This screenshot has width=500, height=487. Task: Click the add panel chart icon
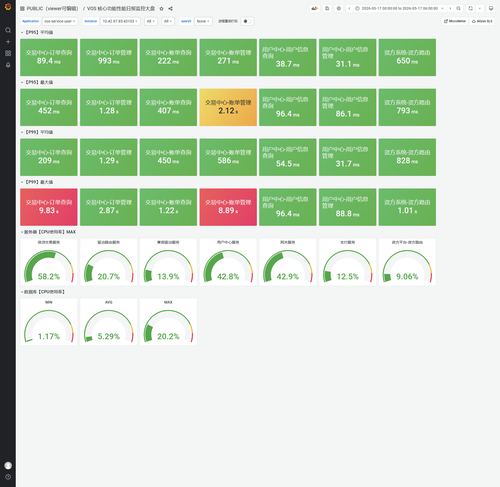pyautogui.click(x=315, y=8)
